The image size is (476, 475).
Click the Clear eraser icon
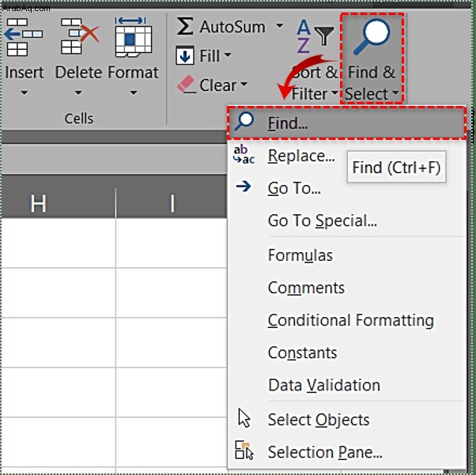186,84
